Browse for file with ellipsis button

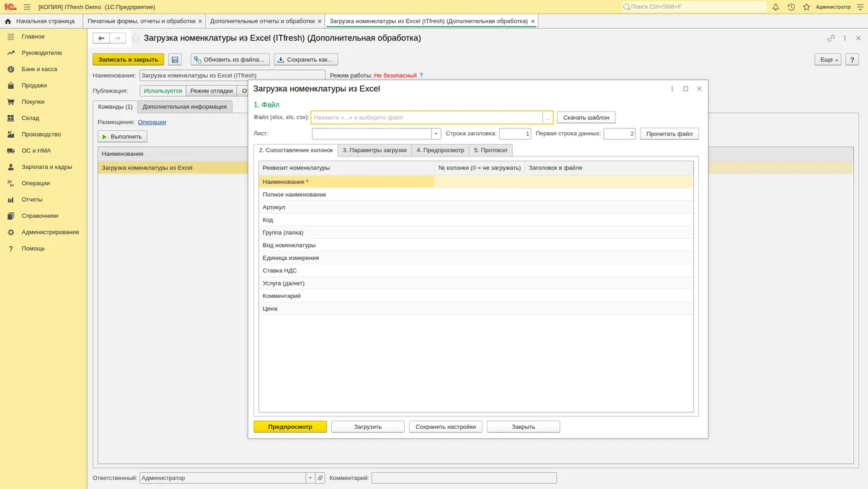point(547,117)
